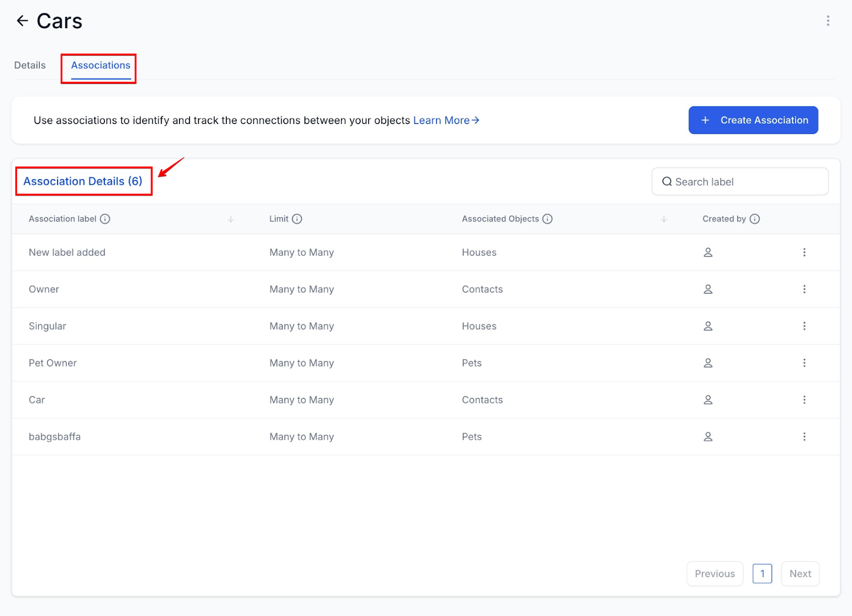Click the user icon in the Singular row
Image resolution: width=852 pixels, height=616 pixels.
coord(708,326)
